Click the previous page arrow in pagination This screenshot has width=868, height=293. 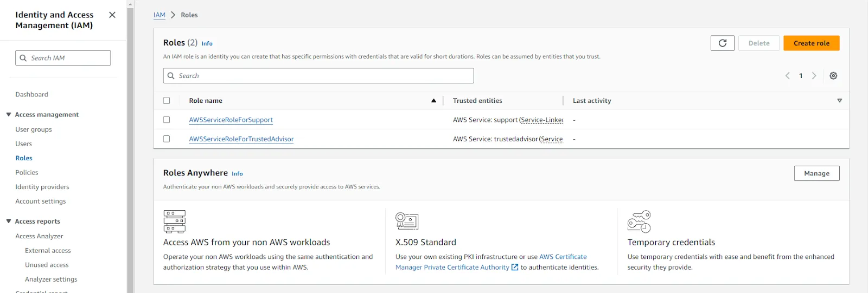(x=788, y=76)
